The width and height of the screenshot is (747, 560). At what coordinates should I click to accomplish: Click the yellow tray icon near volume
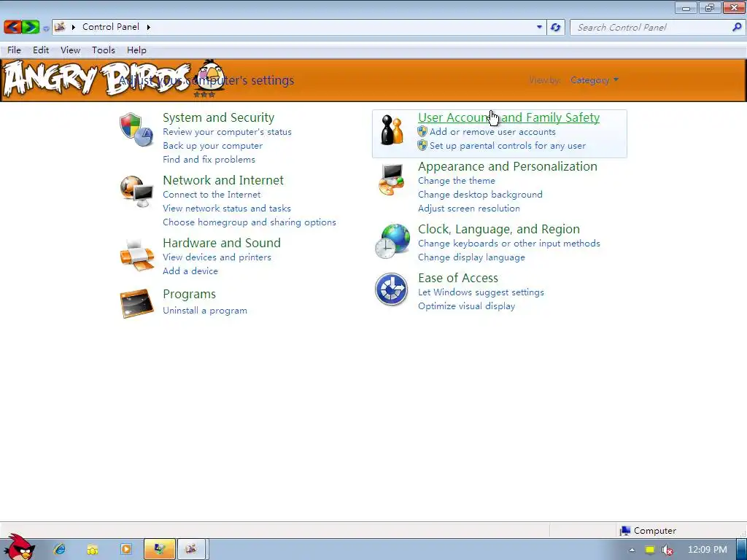point(650,550)
